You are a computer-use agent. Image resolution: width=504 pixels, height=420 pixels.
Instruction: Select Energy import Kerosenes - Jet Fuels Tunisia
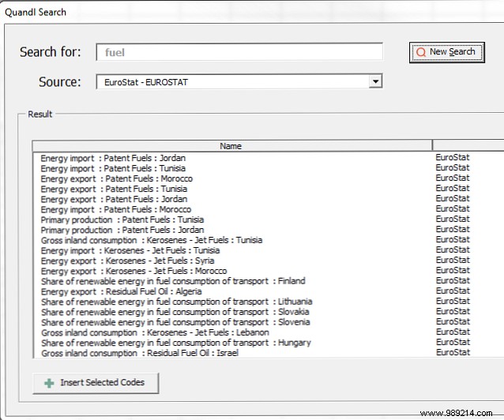tap(130, 250)
